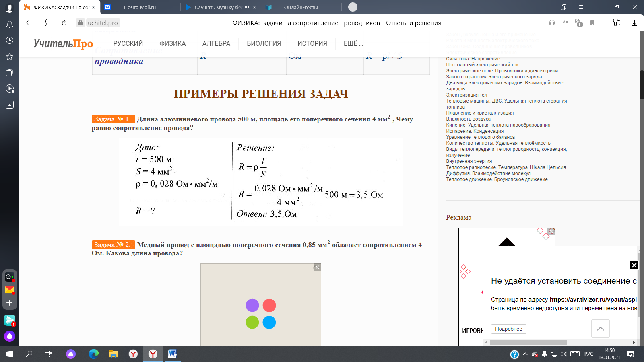The width and height of the screenshot is (644, 362).
Task: Close the ФИЗИКА tab
Action: (x=93, y=7)
